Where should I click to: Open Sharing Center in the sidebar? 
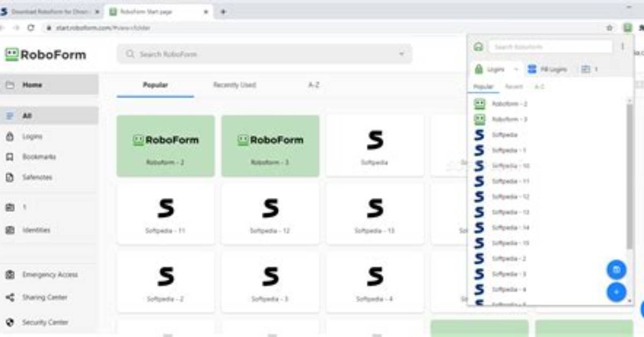tap(49, 297)
